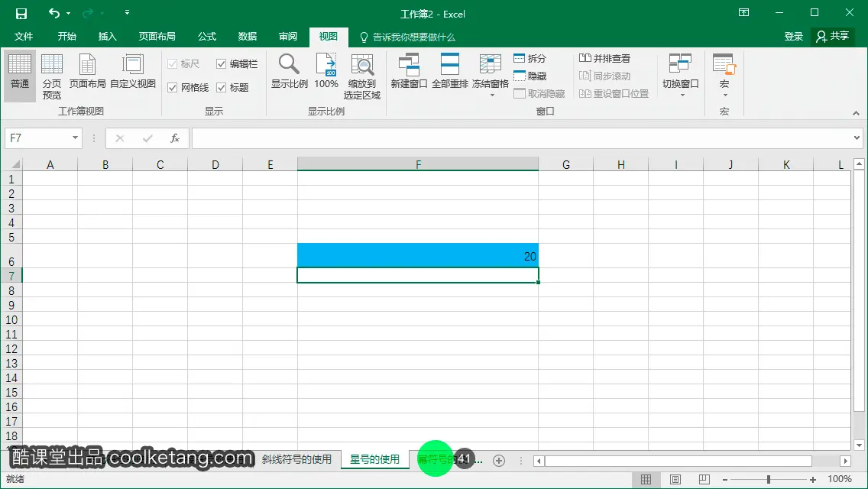
Task: Select sheet tab 星号的使用
Action: coord(374,460)
